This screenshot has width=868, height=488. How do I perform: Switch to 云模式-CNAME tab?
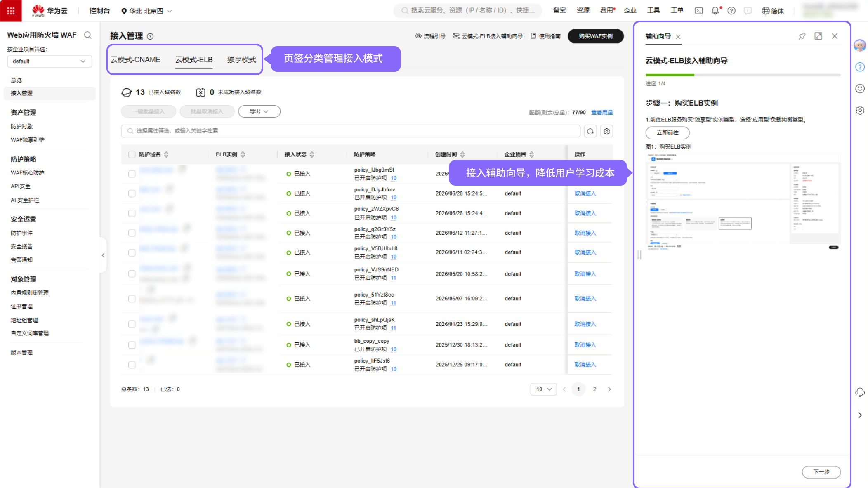tap(135, 59)
